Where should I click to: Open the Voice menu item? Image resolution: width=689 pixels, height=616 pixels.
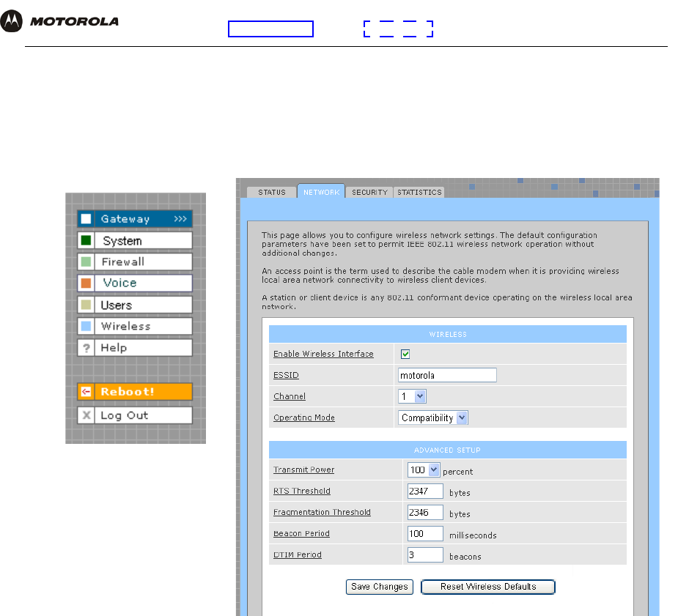pyautogui.click(x=135, y=283)
